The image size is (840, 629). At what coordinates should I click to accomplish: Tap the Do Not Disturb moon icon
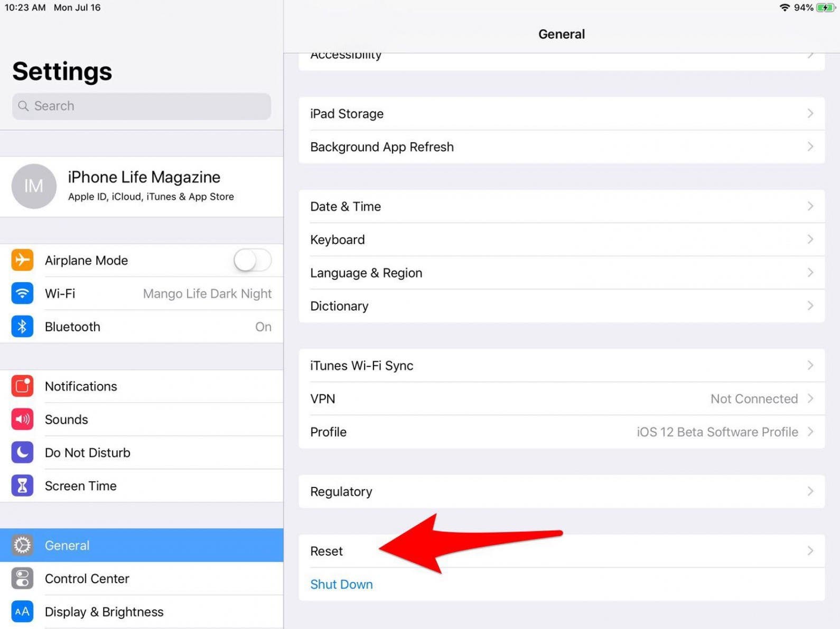pos(22,453)
